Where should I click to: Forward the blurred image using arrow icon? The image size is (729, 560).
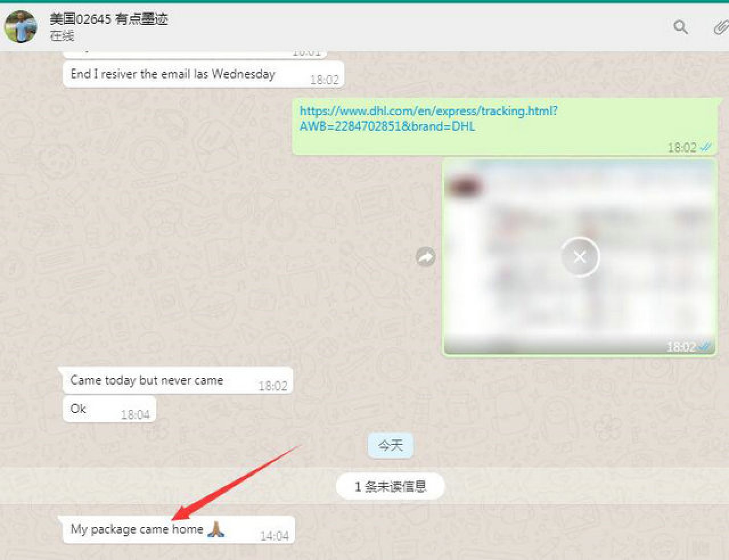pos(425,257)
